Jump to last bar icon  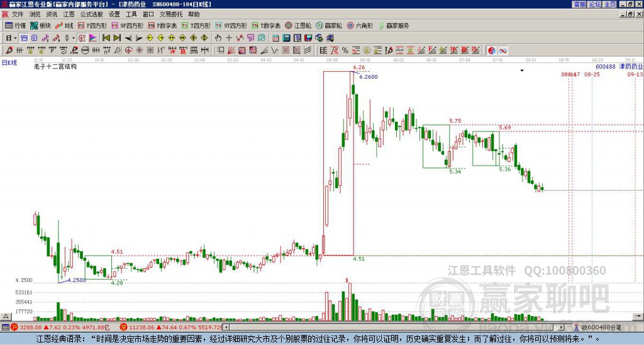(x=116, y=38)
